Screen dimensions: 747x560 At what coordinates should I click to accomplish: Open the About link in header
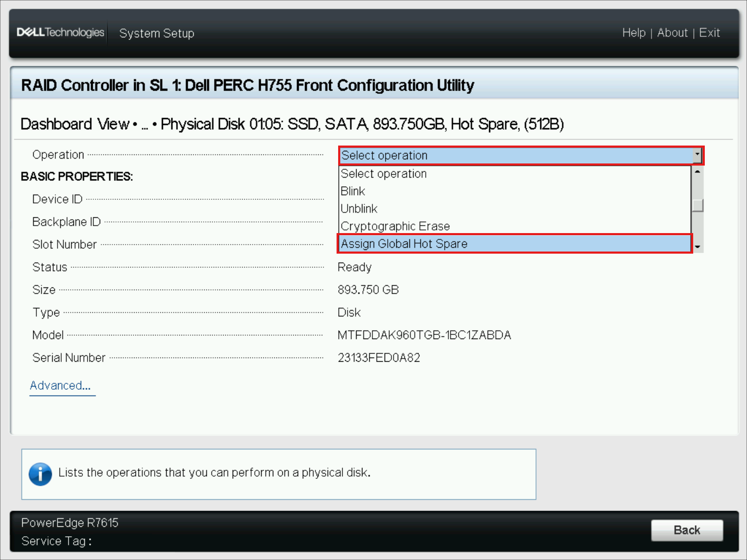pos(672,33)
